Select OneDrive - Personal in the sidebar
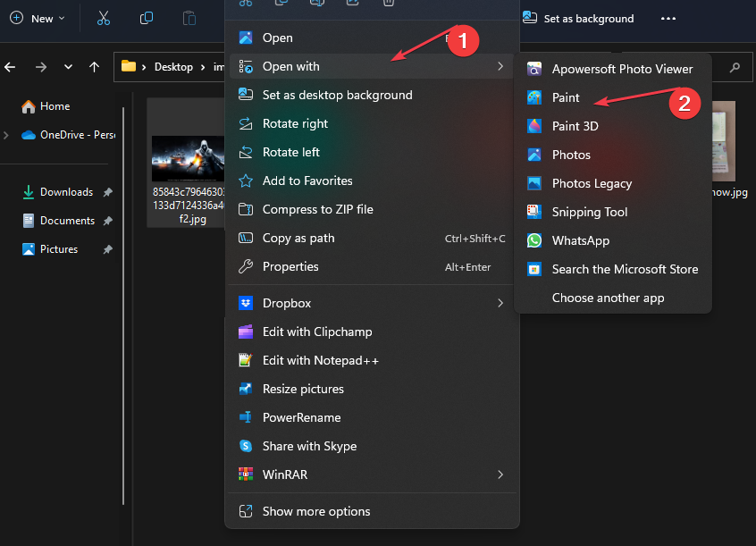Viewport: 756px width, 546px height. click(69, 135)
